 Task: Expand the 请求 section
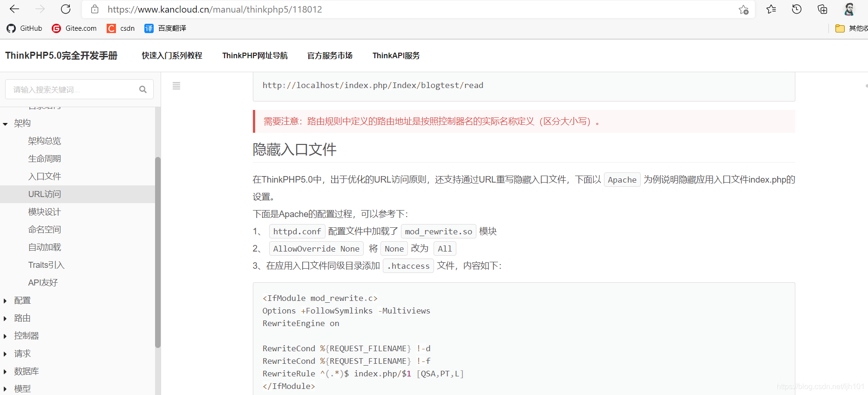[5, 354]
